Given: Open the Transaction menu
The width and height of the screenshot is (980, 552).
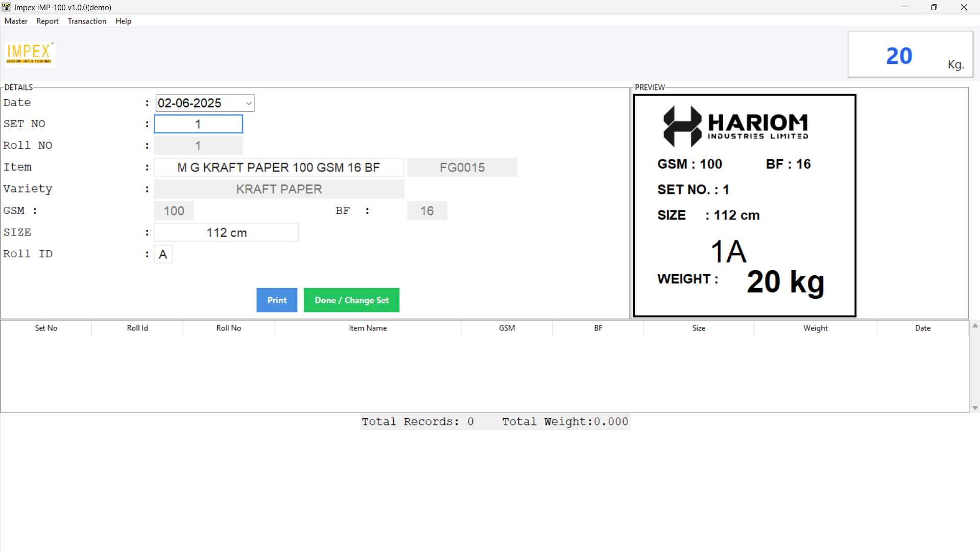Looking at the screenshot, I should [x=87, y=21].
